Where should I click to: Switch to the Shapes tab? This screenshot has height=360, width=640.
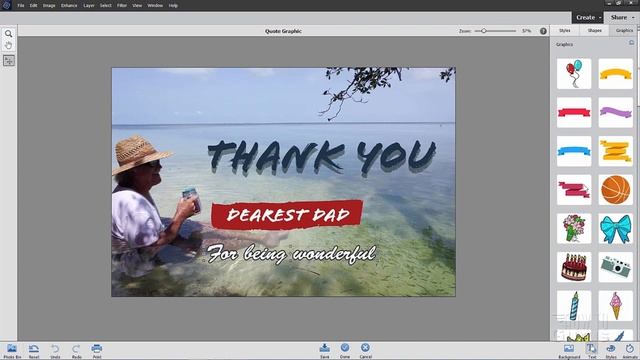coord(594,31)
